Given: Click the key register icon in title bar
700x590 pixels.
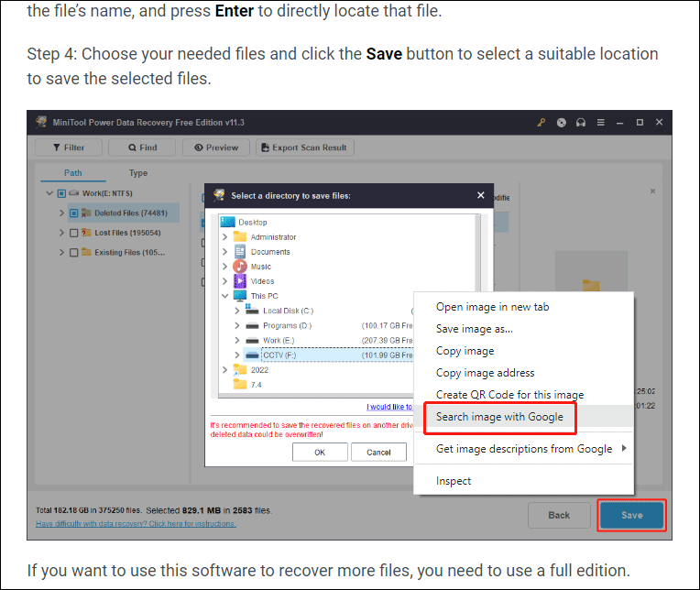Looking at the screenshot, I should click(x=541, y=122).
